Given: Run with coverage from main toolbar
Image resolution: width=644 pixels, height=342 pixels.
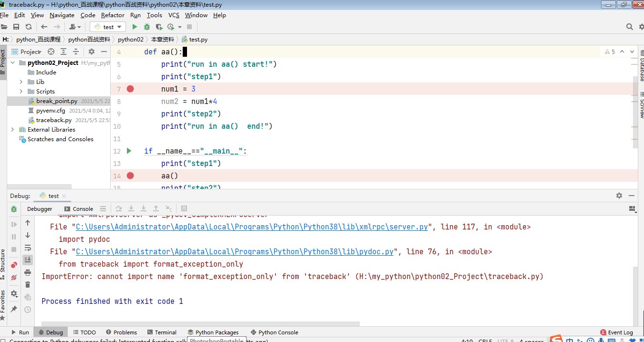Looking at the screenshot, I should (159, 27).
